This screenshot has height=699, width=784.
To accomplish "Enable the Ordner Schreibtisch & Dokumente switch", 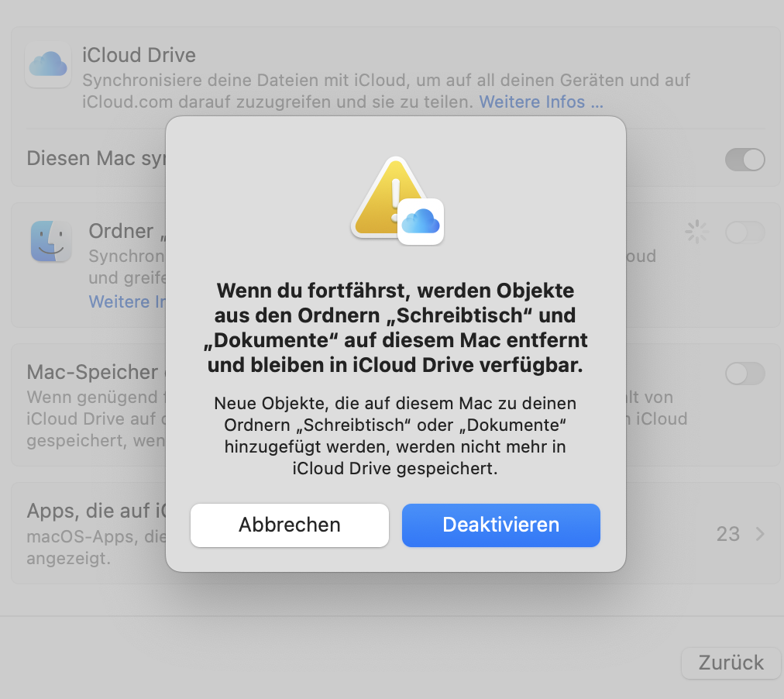I will (744, 232).
